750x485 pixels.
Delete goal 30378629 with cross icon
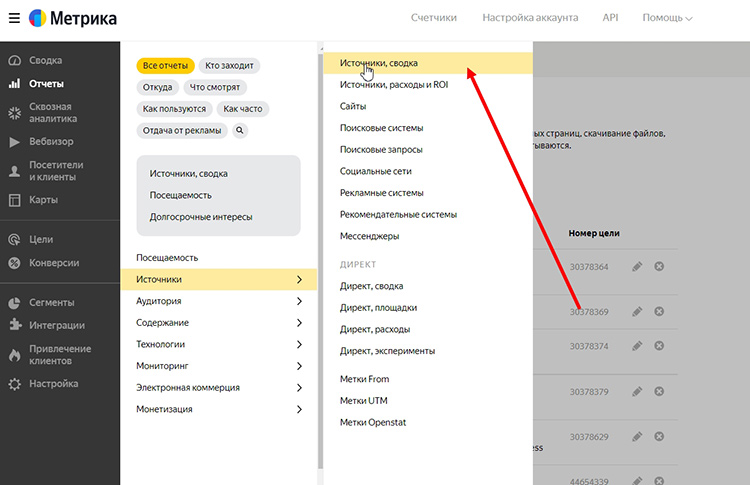(x=659, y=436)
